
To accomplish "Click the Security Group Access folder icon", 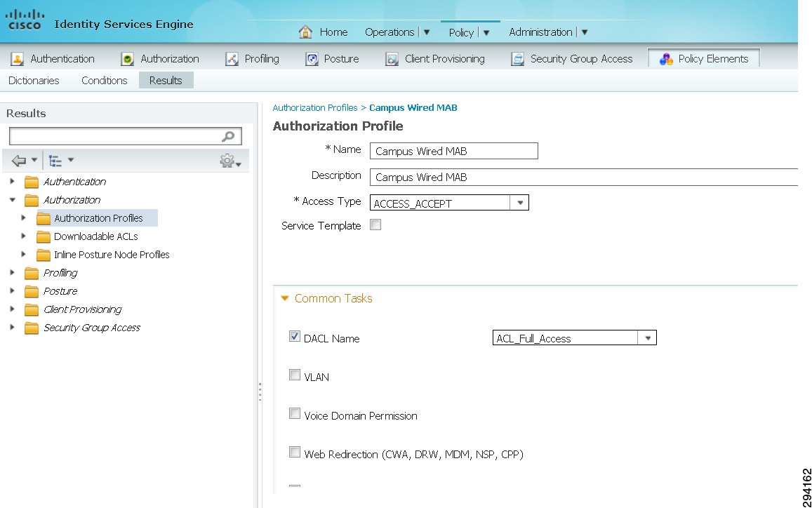I will pyautogui.click(x=32, y=328).
